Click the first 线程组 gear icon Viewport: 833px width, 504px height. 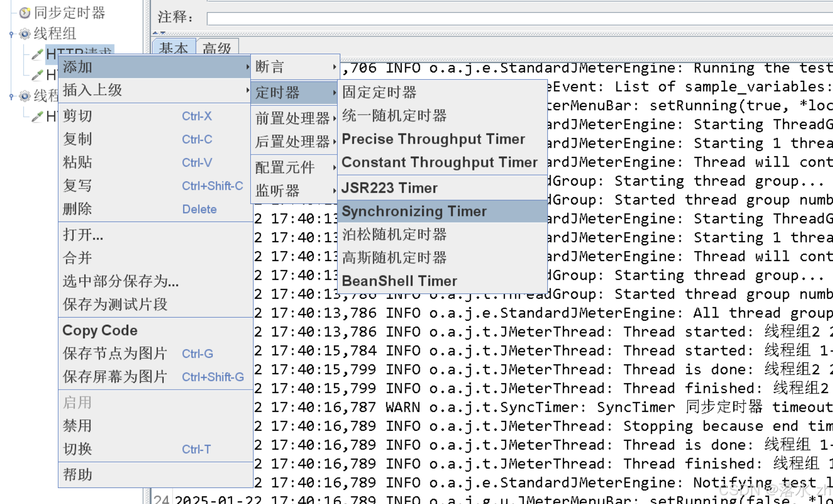(25, 34)
